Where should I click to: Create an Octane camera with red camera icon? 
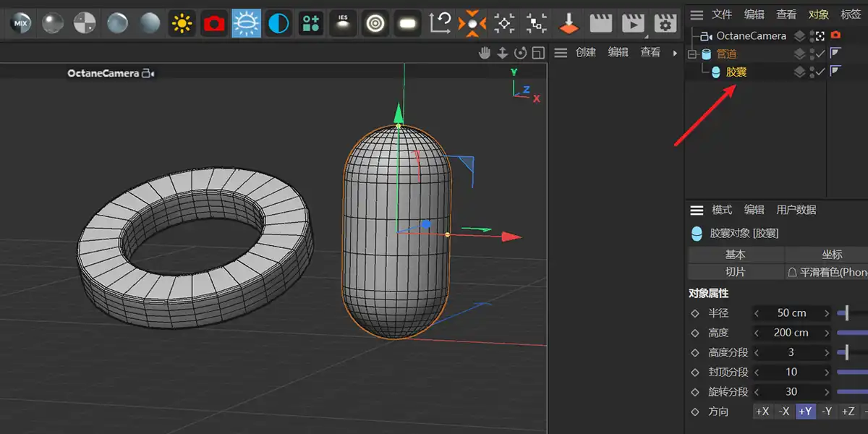[214, 23]
